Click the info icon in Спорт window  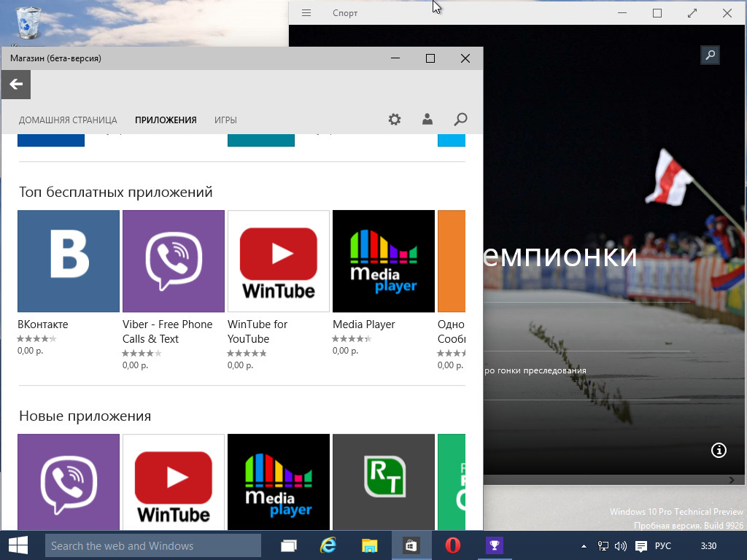(719, 450)
